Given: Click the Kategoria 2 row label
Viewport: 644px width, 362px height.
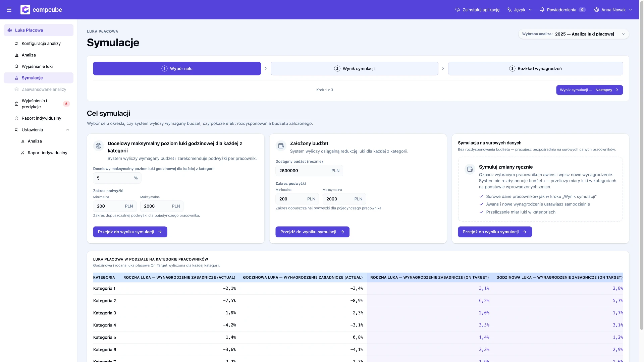Looking at the screenshot, I should coord(105,301).
